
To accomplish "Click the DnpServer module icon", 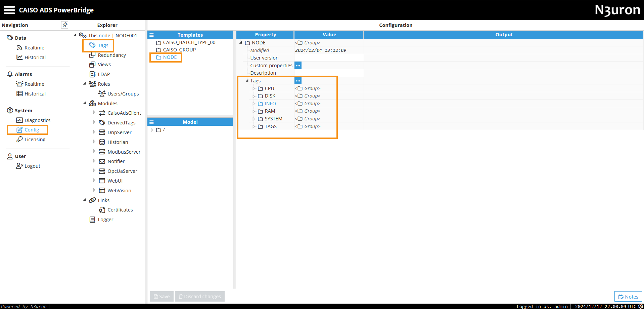I will click(x=102, y=132).
